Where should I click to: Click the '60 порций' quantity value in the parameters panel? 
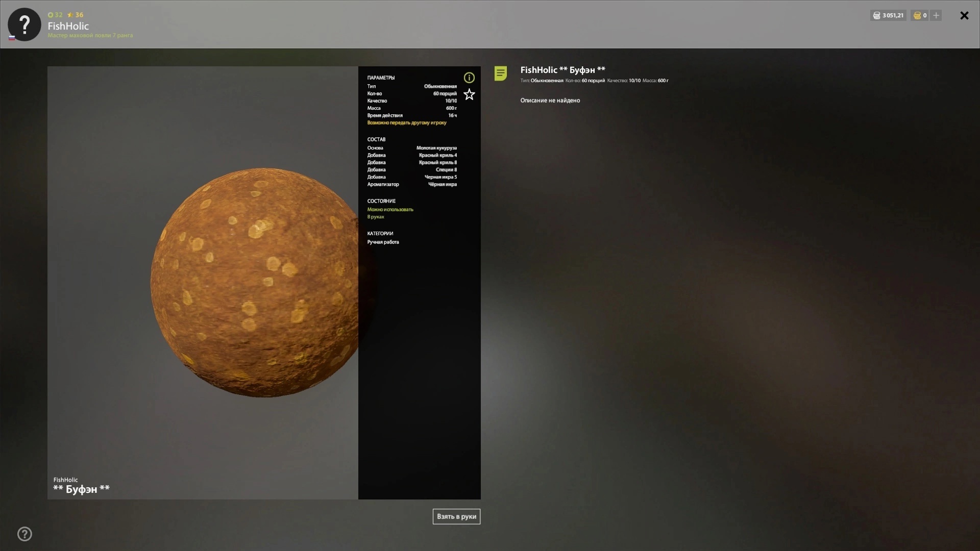445,93
